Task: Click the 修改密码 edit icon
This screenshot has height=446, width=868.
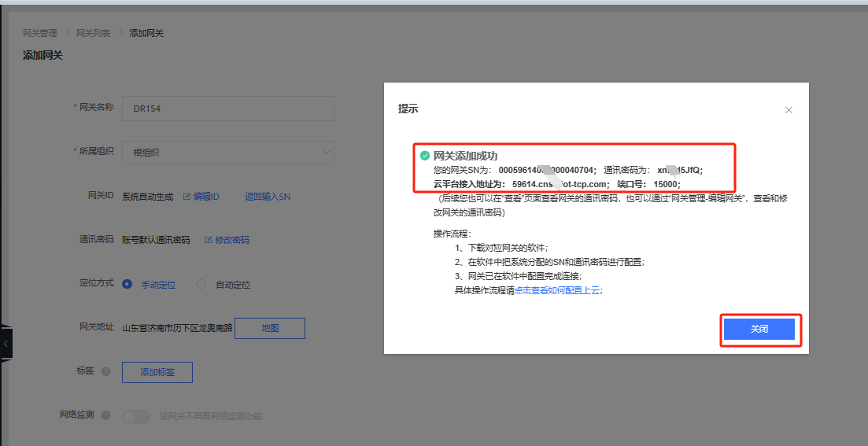Action: tap(209, 240)
